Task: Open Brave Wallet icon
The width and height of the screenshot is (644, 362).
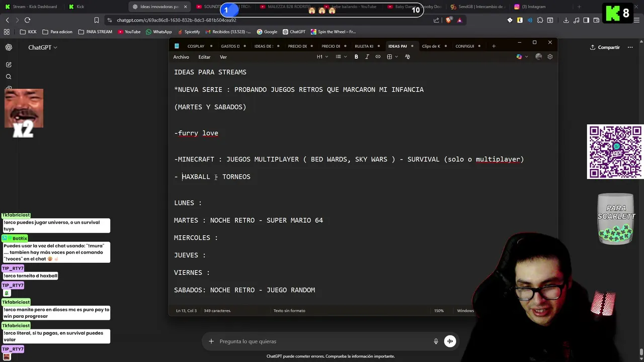Action: tap(597, 20)
